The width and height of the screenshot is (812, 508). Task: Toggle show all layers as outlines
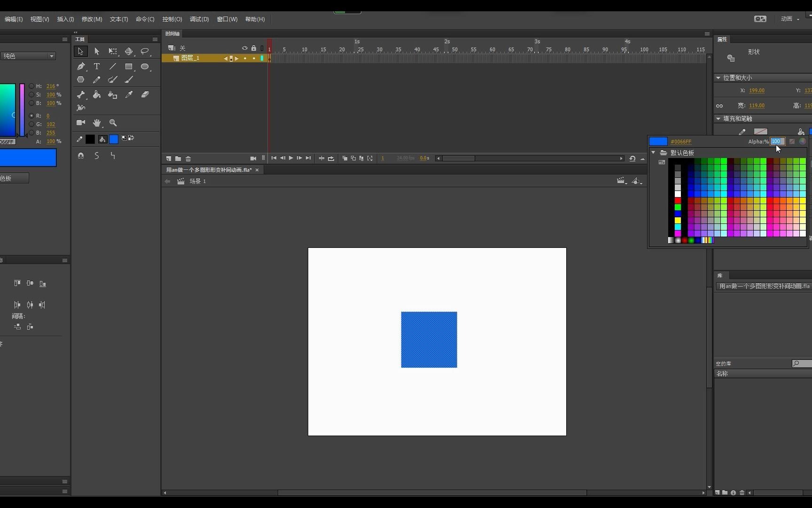point(262,48)
